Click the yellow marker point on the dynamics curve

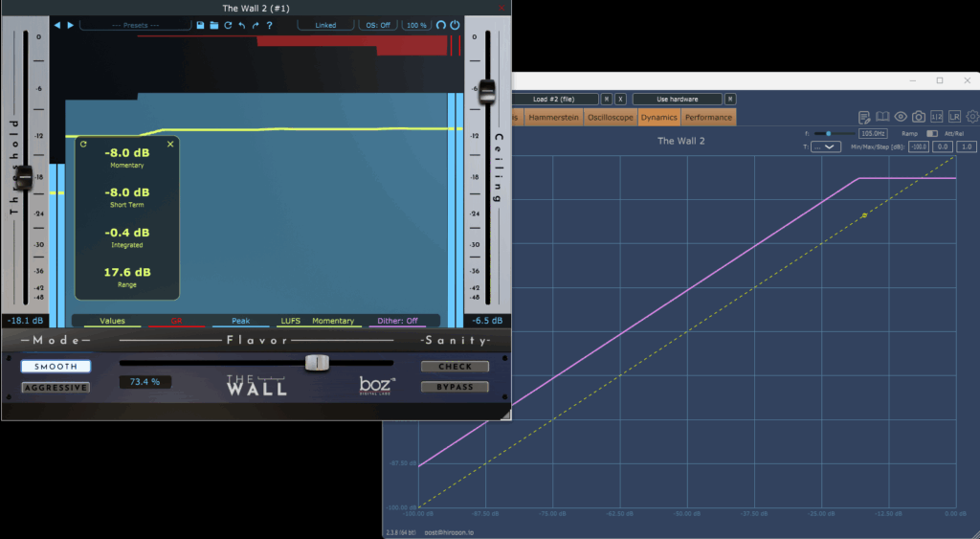tap(864, 215)
